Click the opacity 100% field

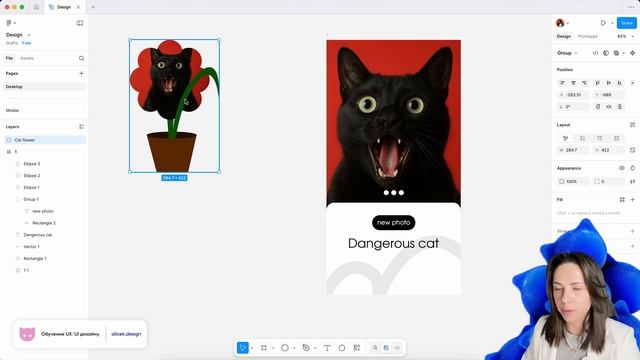[x=573, y=182]
